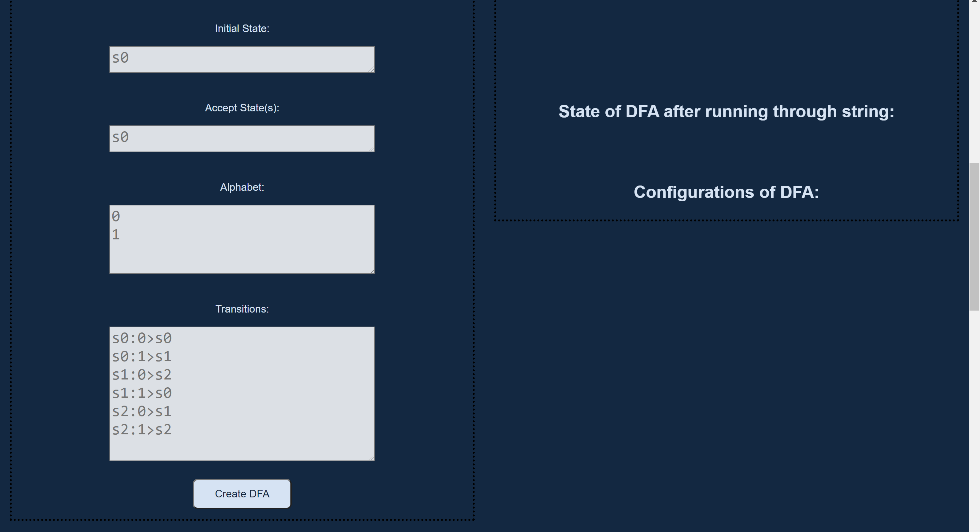Click the resize grip of the Transitions box

click(x=371, y=457)
